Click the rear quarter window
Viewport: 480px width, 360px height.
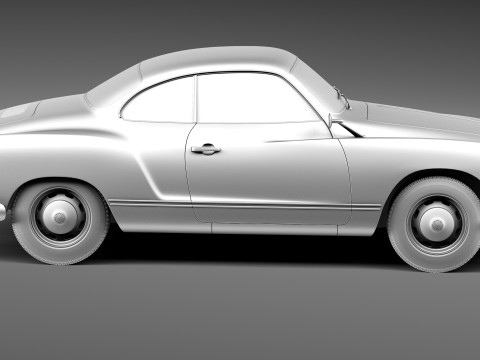click(x=158, y=100)
